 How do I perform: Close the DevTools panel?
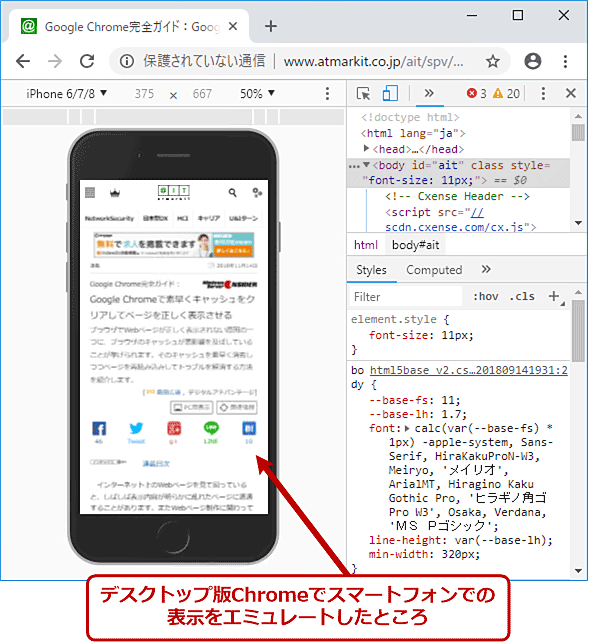(571, 93)
